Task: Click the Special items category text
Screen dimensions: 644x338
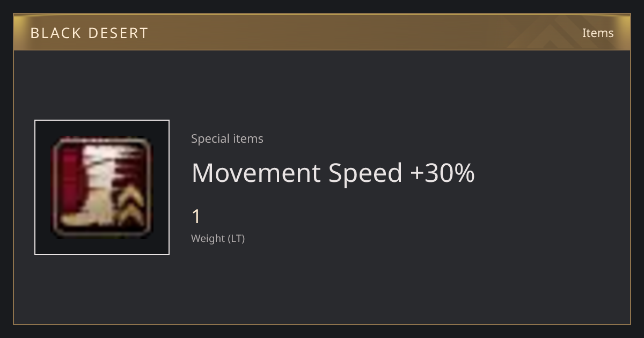Action: (227, 138)
